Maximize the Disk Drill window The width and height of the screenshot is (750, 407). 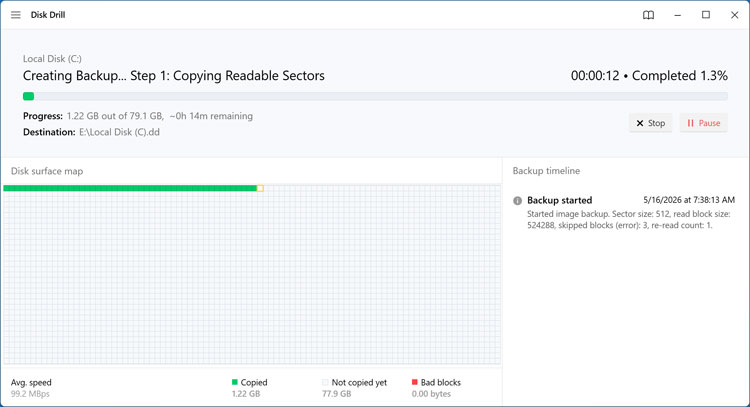[706, 15]
